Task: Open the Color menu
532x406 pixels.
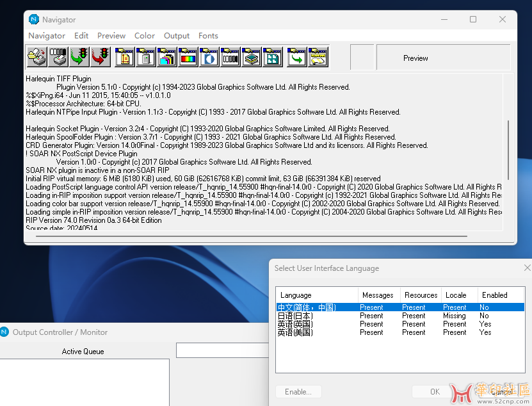Action: click(145, 36)
